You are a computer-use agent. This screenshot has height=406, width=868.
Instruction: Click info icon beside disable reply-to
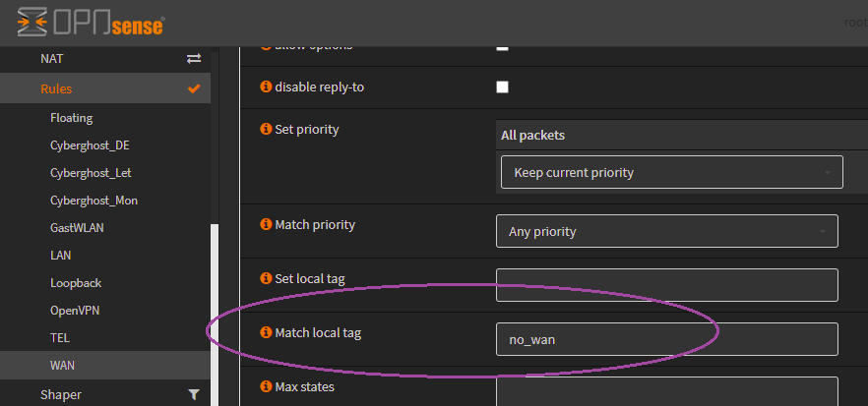point(265,87)
